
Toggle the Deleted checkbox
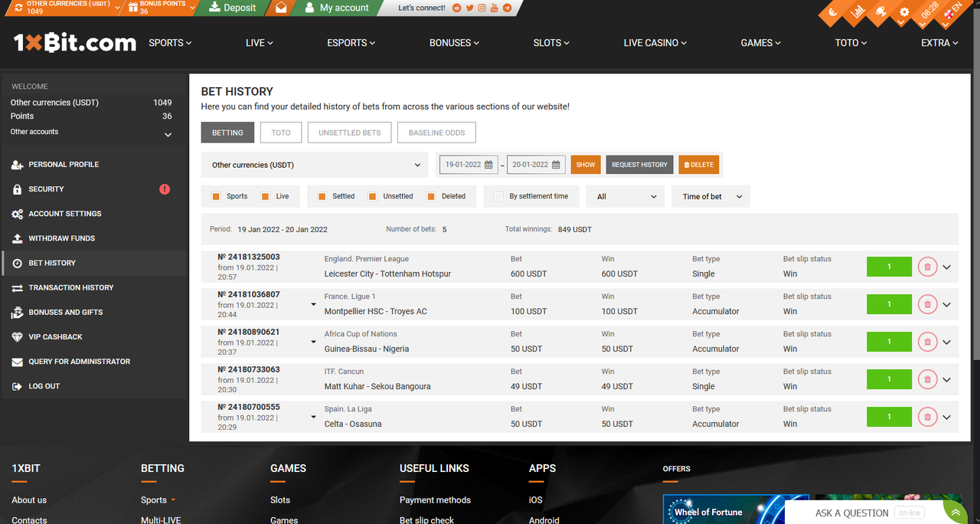click(x=431, y=196)
